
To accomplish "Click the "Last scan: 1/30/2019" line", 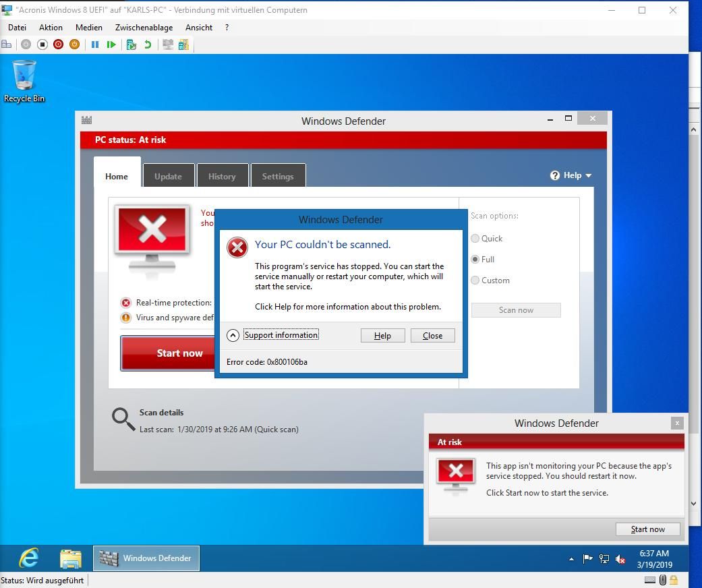I will (x=219, y=429).
